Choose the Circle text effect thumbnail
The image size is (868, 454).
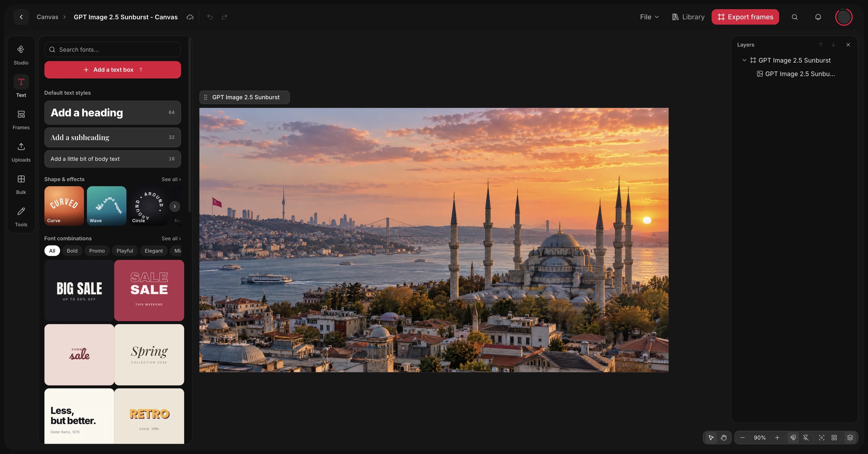[149, 206]
